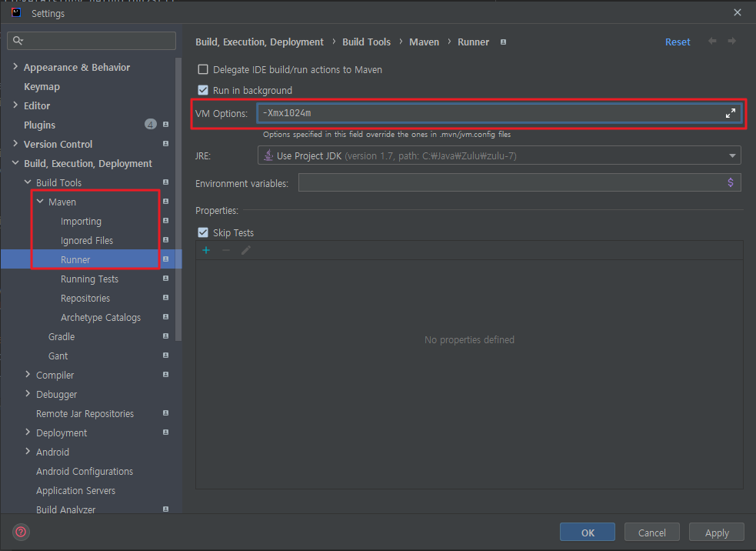
Task: Click the project-level icon beside Runner breadcrumb
Action: tap(503, 42)
